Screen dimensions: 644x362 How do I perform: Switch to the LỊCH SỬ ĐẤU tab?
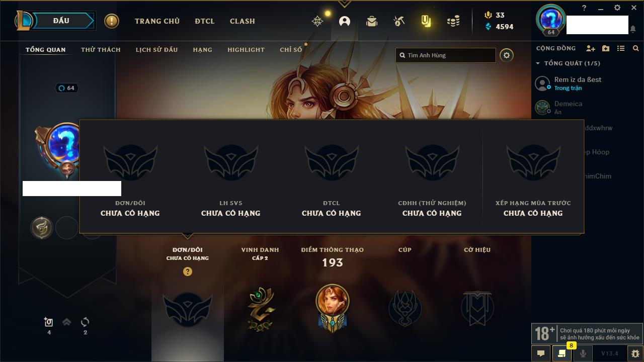click(x=156, y=50)
